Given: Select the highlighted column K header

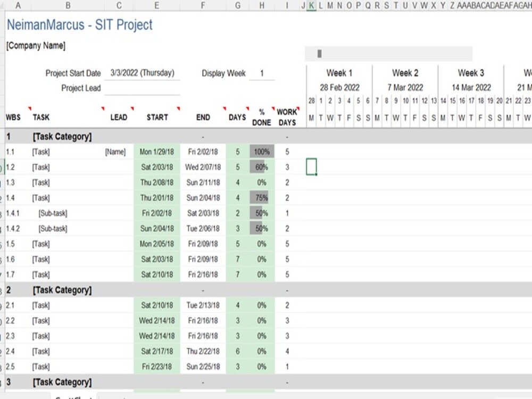Looking at the screenshot, I should 311,5.
